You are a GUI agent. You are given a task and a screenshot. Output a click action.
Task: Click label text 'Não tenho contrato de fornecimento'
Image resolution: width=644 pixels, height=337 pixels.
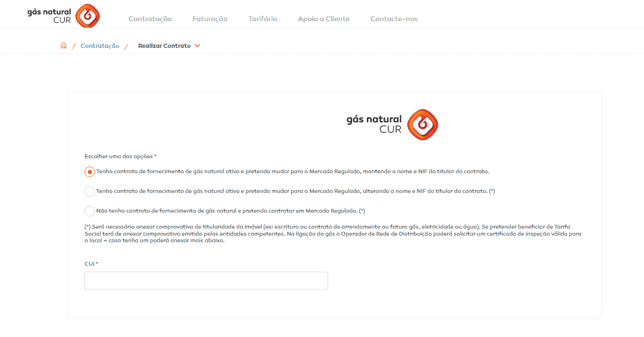[x=230, y=211]
